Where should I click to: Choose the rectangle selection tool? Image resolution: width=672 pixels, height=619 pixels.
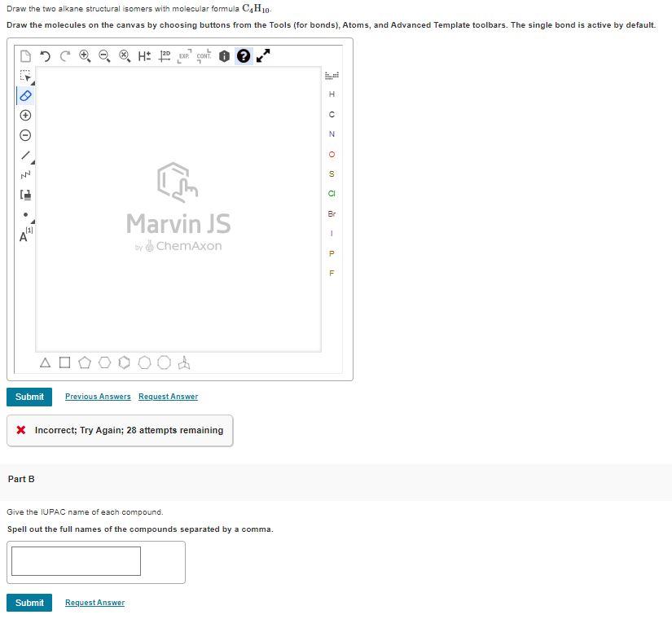25,76
